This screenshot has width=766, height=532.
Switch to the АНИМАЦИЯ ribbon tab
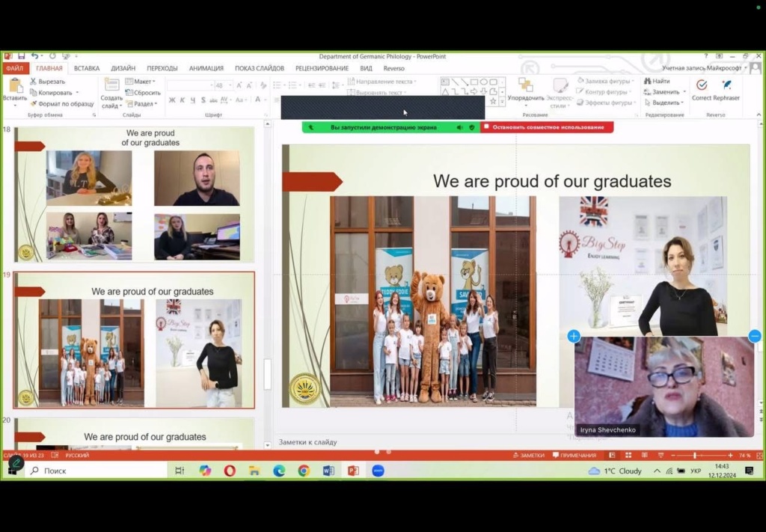coord(206,68)
